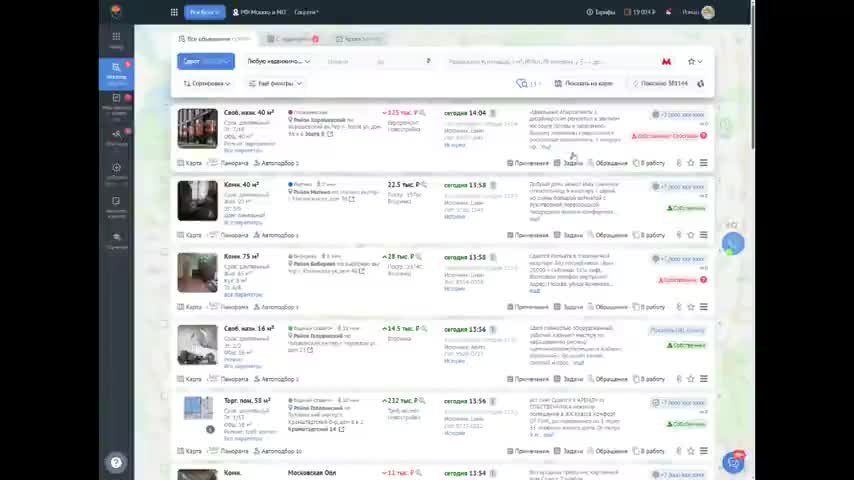
Task: Open photo thumbnail of 'Своб. назн. 40 м²' listing
Action: pos(197,129)
